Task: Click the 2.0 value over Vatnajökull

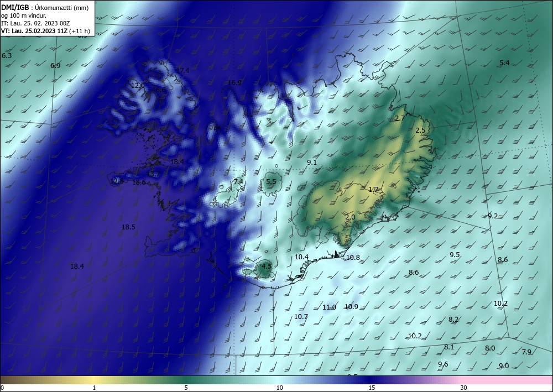Action: tap(350, 217)
